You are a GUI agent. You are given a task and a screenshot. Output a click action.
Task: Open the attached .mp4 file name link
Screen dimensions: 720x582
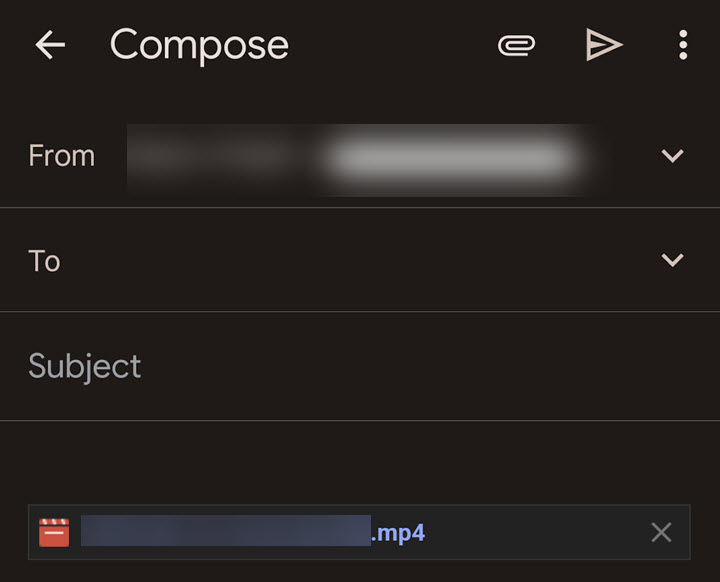pyautogui.click(x=398, y=532)
